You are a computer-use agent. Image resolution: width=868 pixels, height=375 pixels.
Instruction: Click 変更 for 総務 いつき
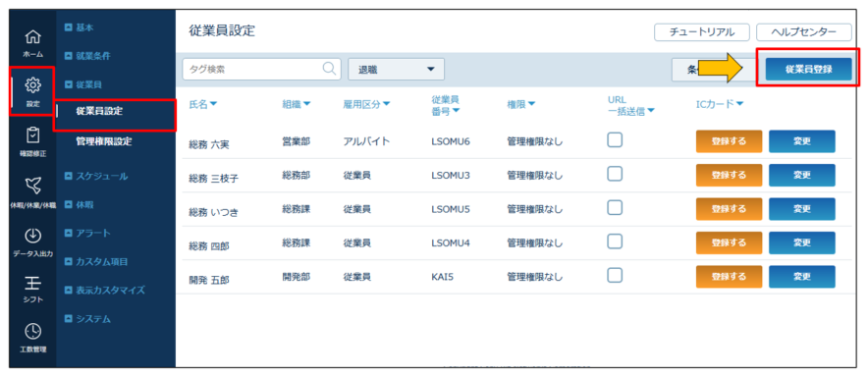(x=801, y=209)
